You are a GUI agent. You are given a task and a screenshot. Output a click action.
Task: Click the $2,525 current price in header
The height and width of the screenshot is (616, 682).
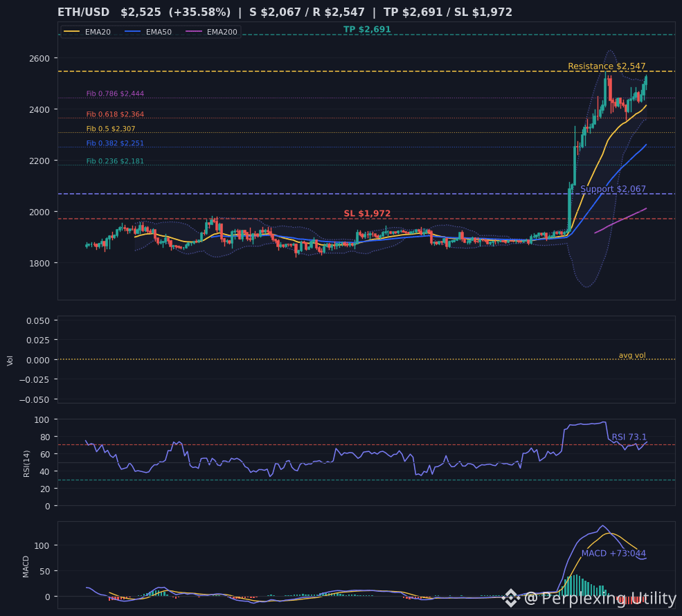coord(141,12)
